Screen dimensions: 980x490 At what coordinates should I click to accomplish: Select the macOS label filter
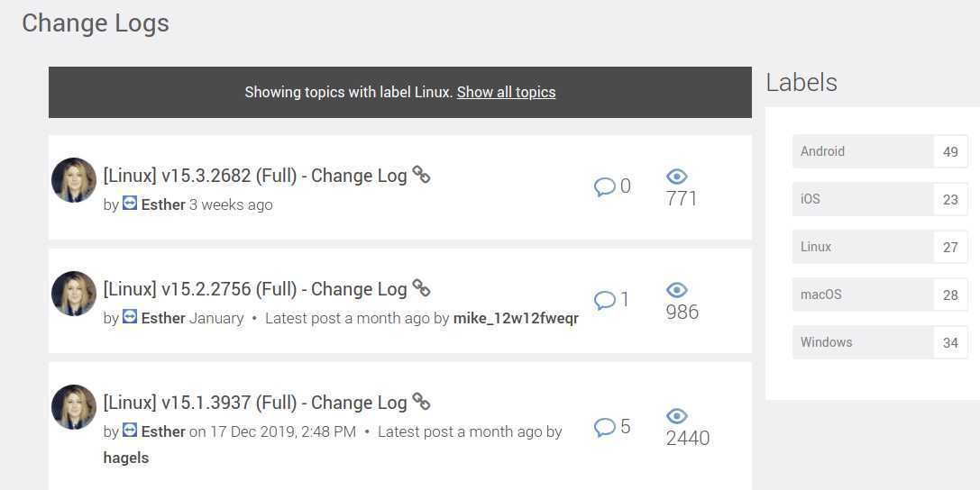[820, 295]
